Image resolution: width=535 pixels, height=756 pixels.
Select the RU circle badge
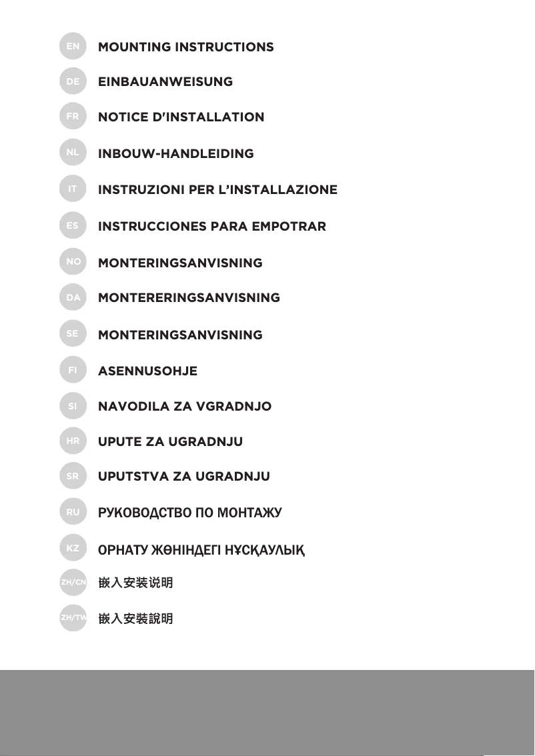pyautogui.click(x=73, y=513)
